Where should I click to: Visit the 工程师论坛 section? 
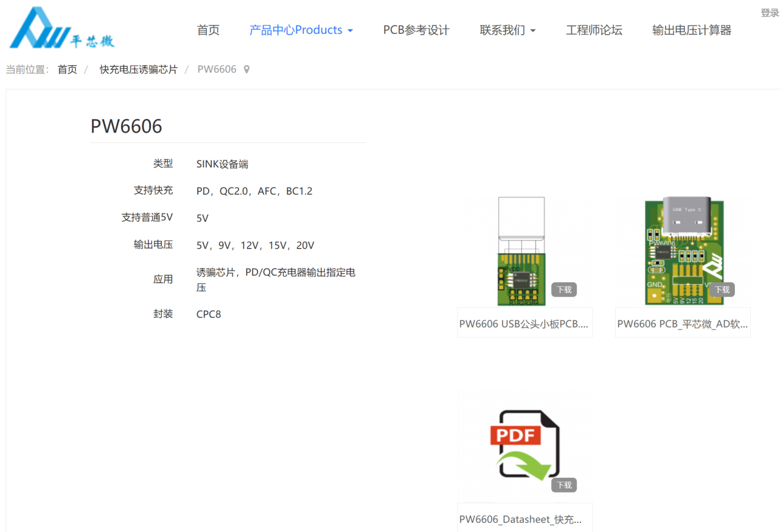[x=594, y=30]
